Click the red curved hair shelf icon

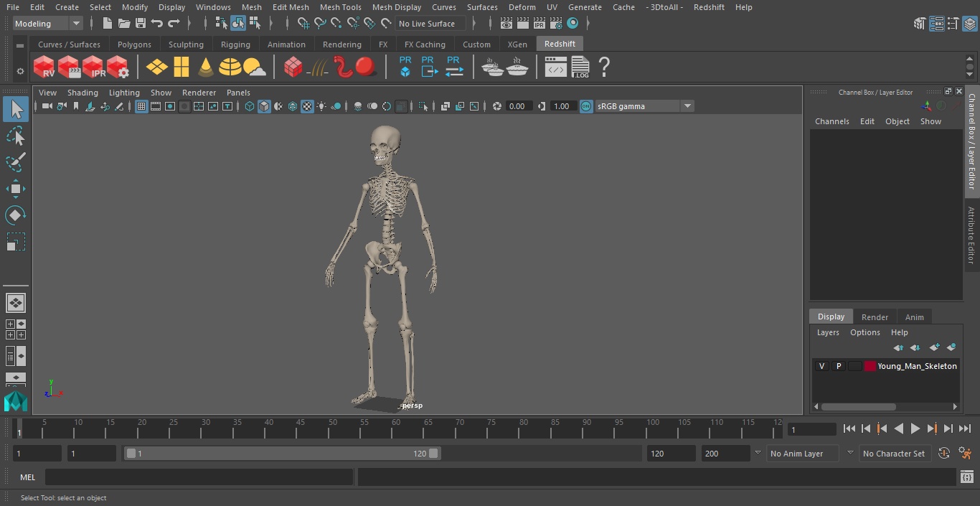[343, 67]
